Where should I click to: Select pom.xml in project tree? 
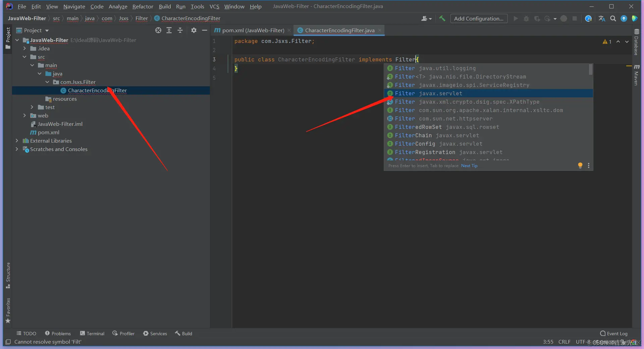click(x=45, y=133)
